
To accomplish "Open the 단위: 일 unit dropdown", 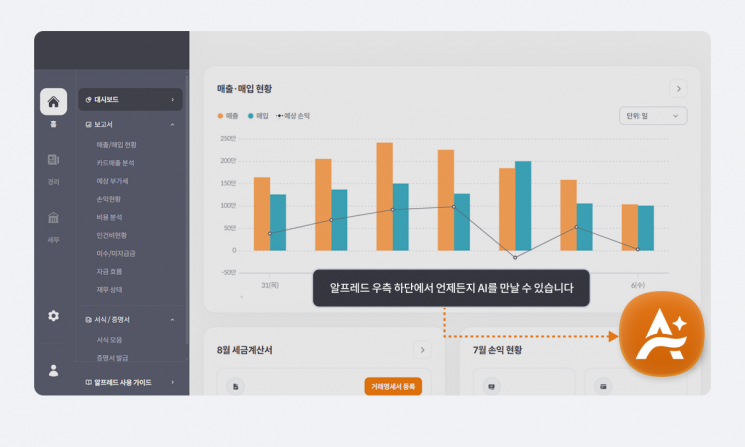I will click(x=653, y=116).
